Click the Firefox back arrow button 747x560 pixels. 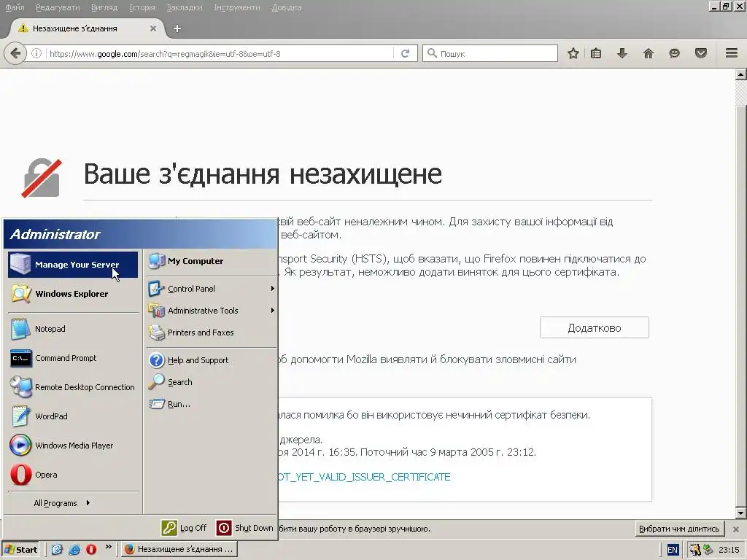[15, 53]
